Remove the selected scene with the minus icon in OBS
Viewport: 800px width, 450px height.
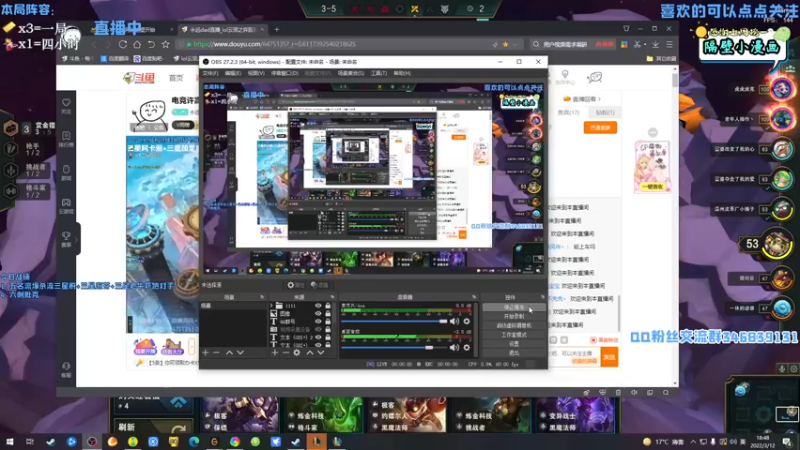pos(216,353)
